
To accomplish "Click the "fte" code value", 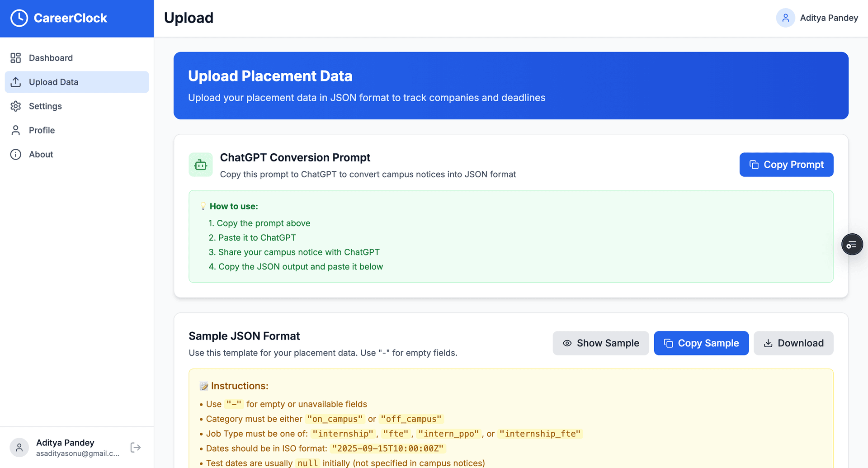I will (396, 434).
